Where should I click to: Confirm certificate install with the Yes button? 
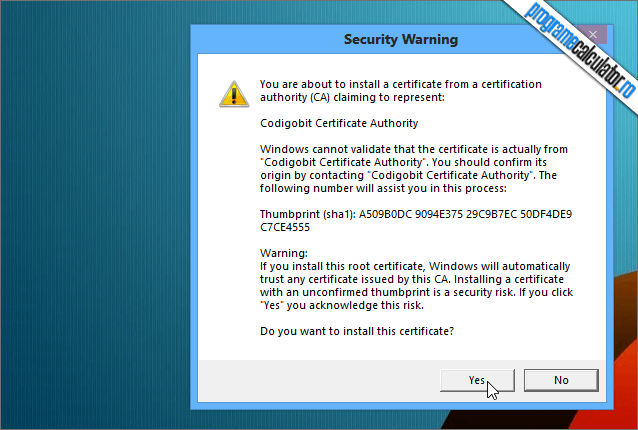477,380
